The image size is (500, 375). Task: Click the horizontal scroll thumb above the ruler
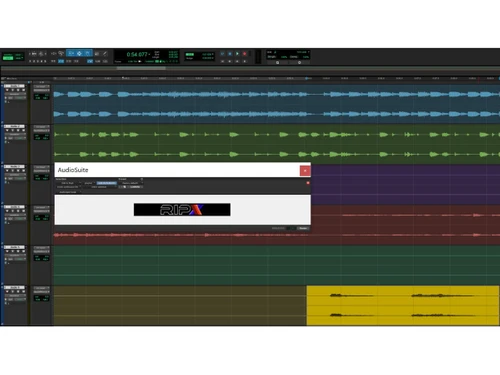tap(141, 68)
